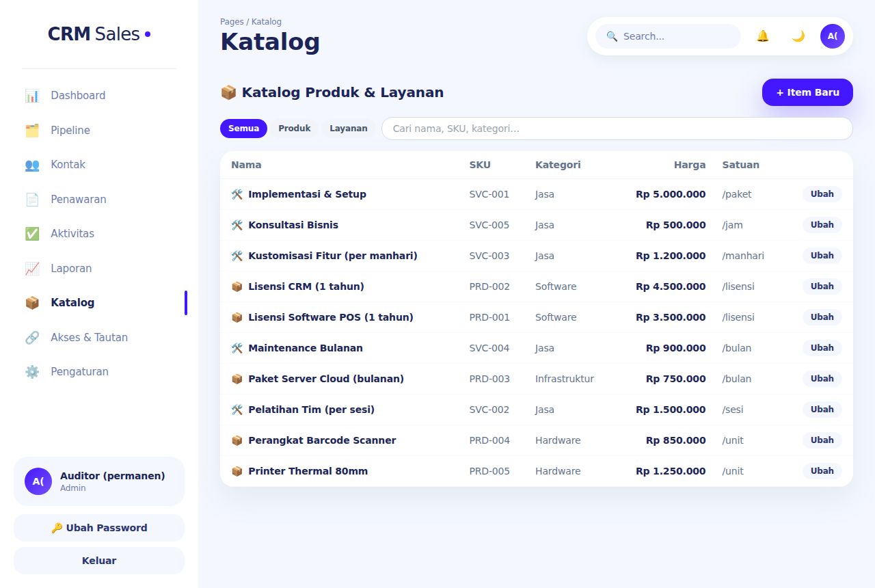This screenshot has width=875, height=588.
Task: Click the Auditor (permanen) user name
Action: [113, 476]
